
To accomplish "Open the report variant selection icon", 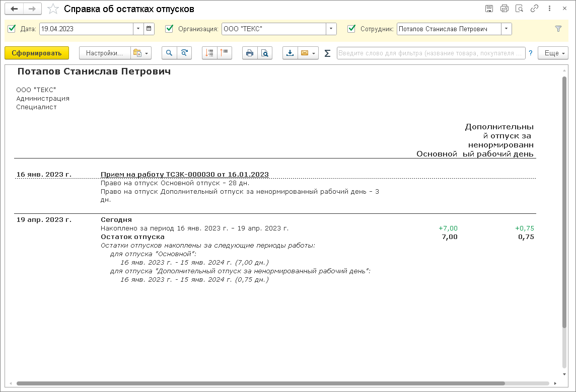I will click(137, 53).
